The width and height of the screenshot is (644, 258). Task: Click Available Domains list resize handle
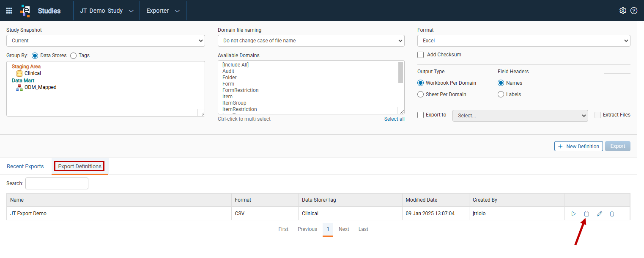tap(401, 111)
